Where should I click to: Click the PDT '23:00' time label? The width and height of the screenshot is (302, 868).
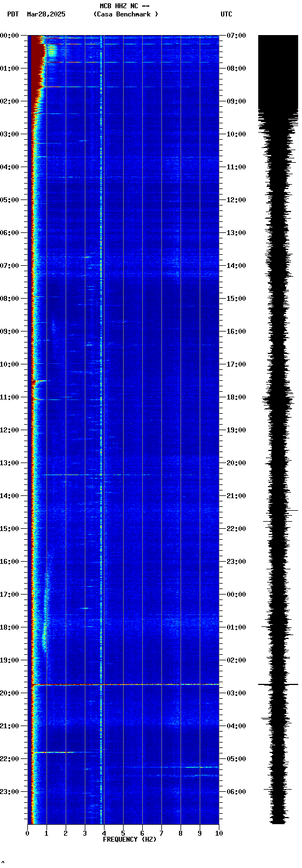tap(10, 792)
